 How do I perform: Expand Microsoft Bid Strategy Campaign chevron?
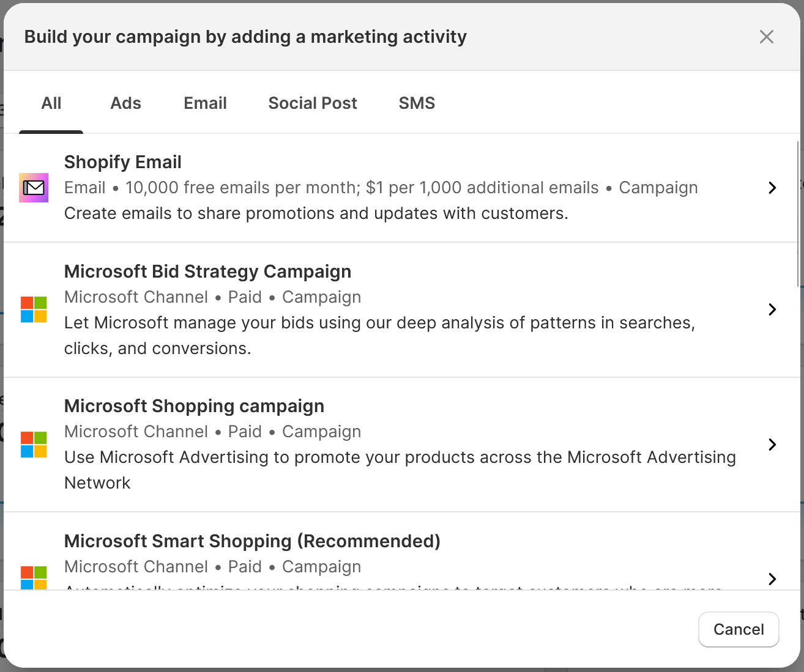click(772, 309)
